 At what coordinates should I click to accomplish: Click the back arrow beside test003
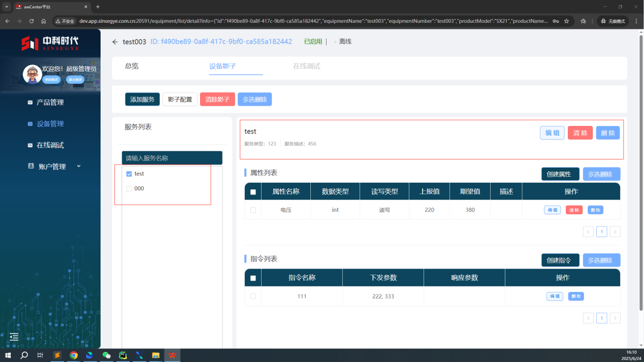[115, 42]
